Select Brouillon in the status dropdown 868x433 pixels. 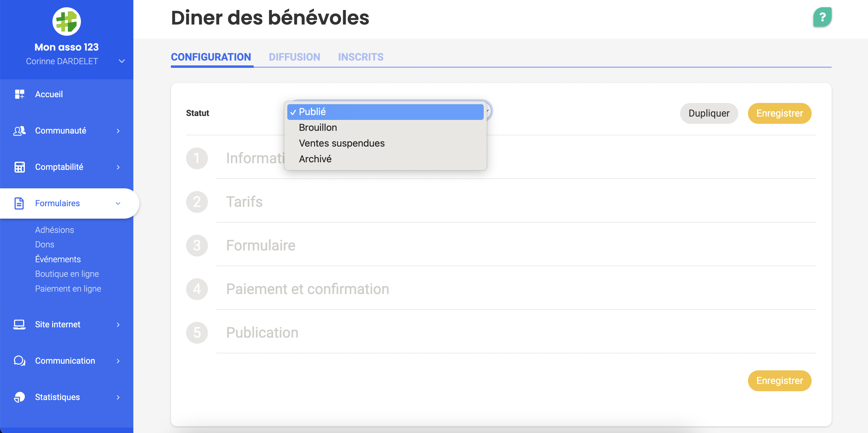pos(318,127)
